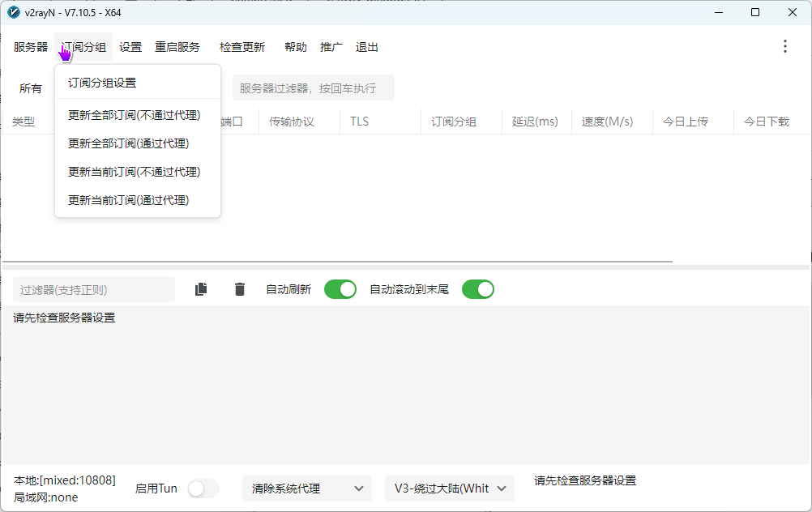
Task: Click 重启服务 to restart the service
Action: tap(177, 46)
